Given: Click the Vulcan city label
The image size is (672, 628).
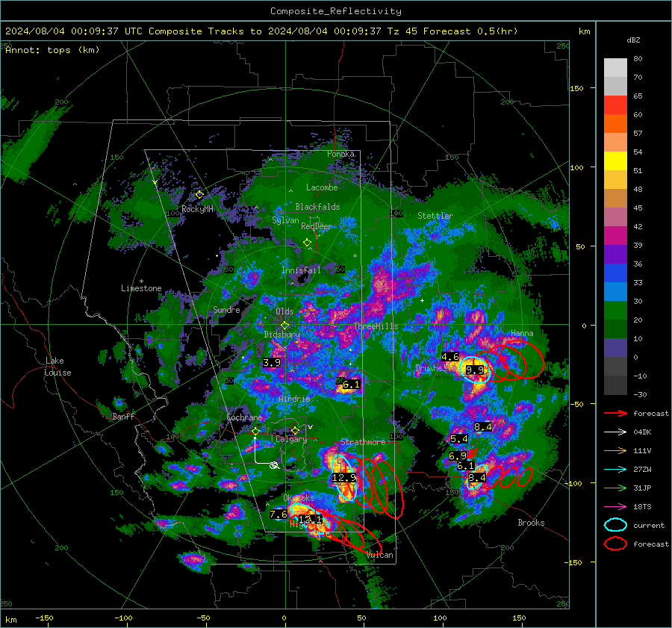Looking at the screenshot, I should [379, 555].
